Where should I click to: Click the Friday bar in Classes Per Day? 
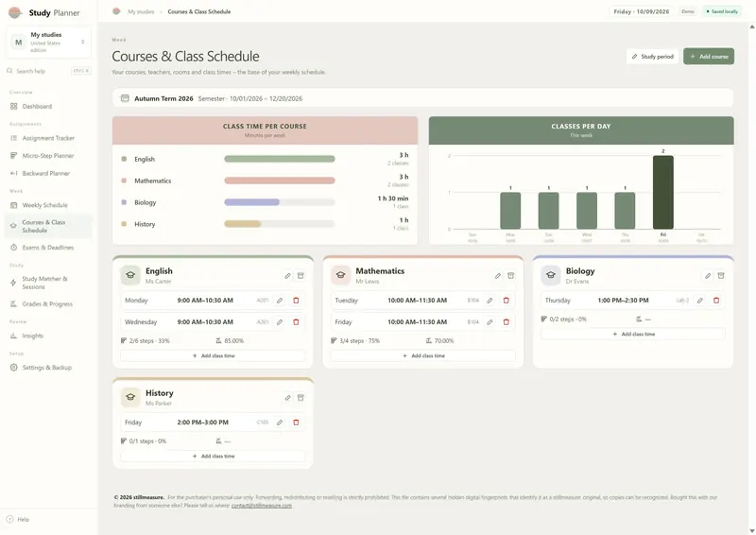663,193
